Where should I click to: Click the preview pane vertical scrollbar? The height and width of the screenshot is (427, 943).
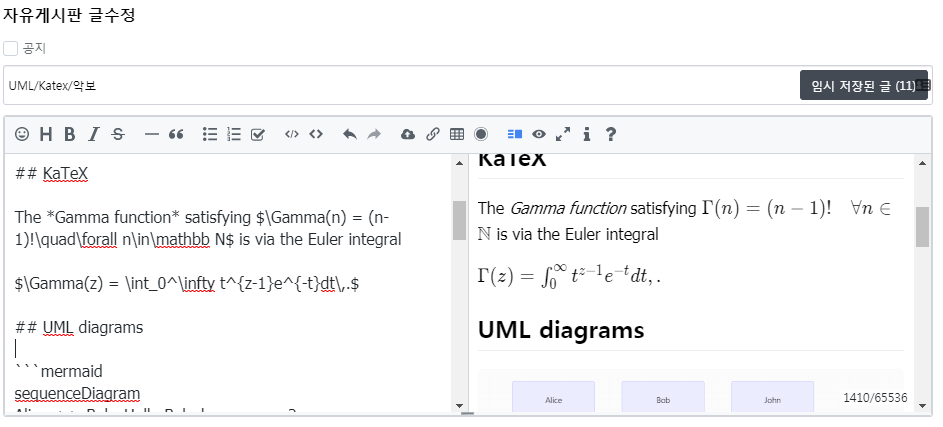(x=923, y=225)
